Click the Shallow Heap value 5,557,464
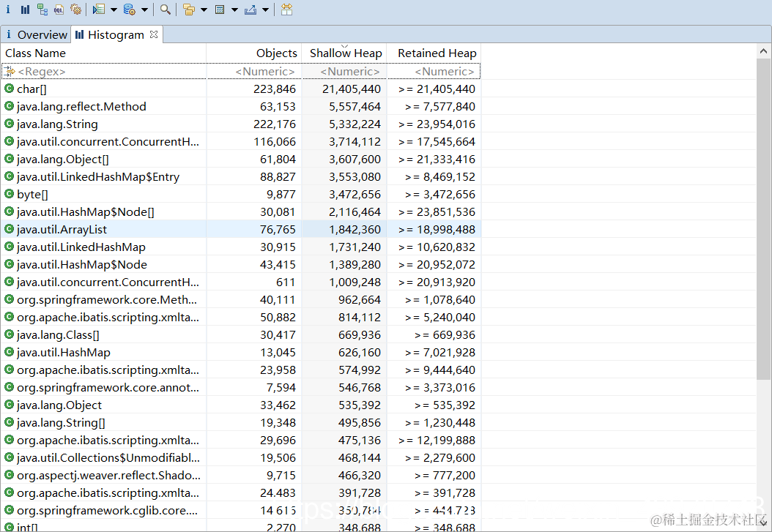This screenshot has height=532, width=772. (x=355, y=107)
